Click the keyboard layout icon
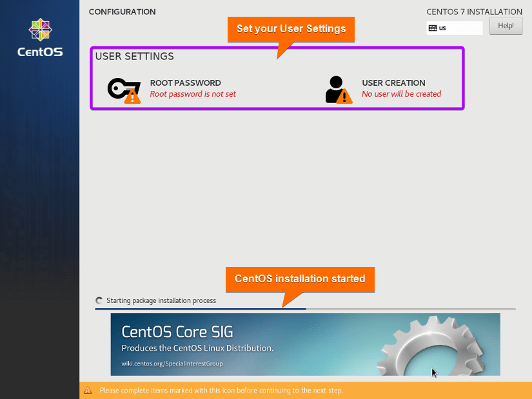This screenshot has height=399, width=532. point(433,28)
